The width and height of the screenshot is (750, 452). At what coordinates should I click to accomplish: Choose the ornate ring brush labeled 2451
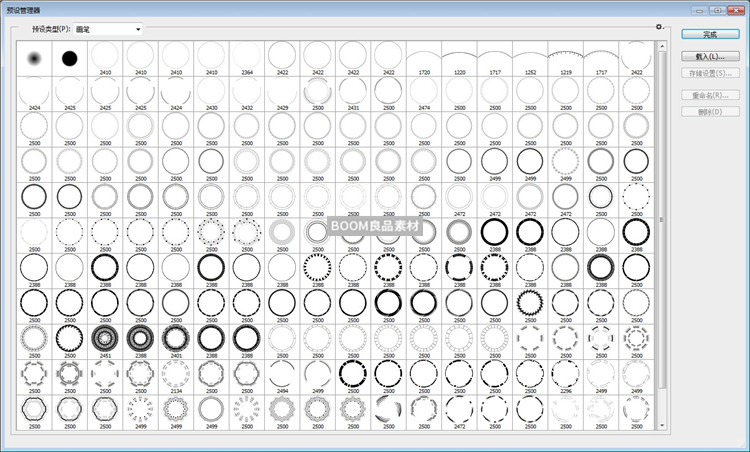pyautogui.click(x=105, y=337)
